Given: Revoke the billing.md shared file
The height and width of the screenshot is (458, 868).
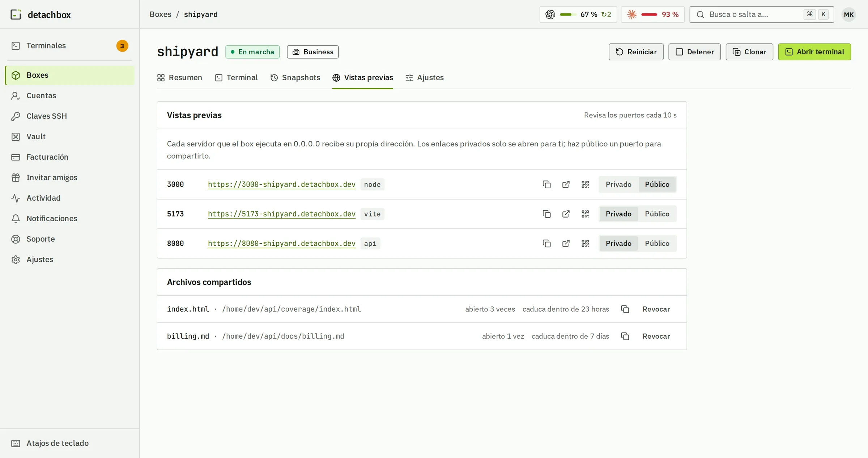Looking at the screenshot, I should pos(656,336).
